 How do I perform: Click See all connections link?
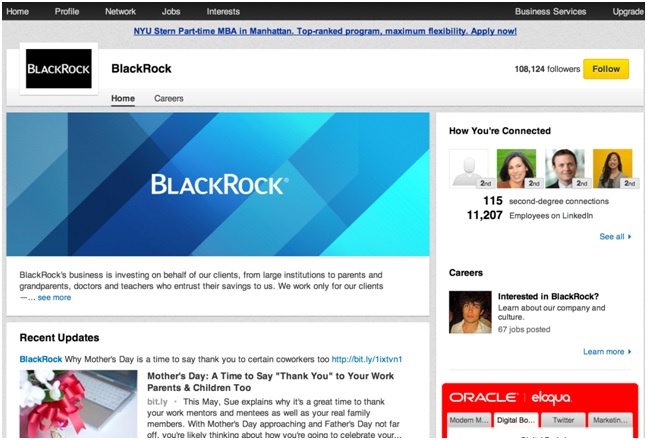[x=612, y=237]
